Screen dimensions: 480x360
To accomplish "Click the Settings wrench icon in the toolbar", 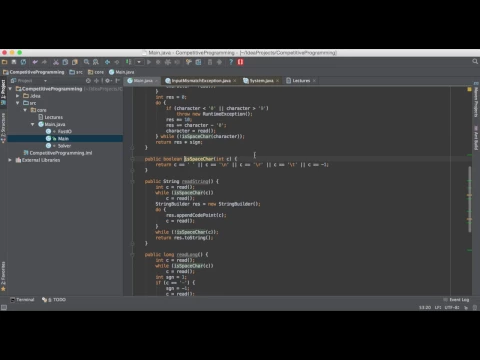I will (x=189, y=62).
